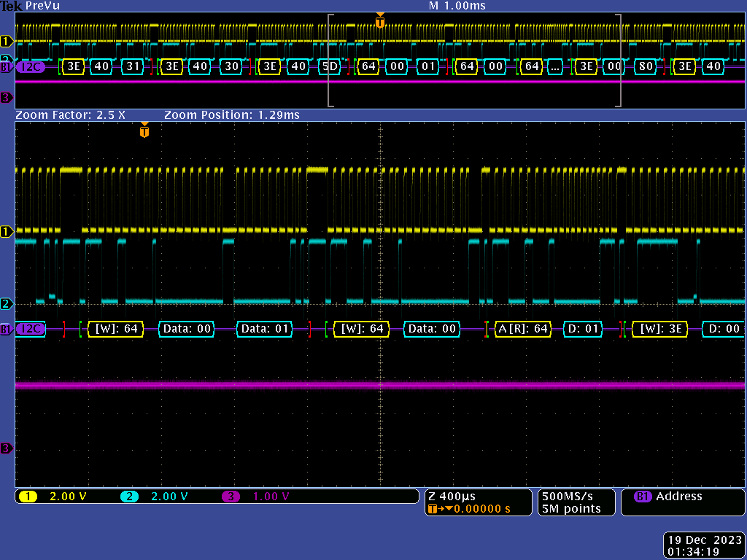Select decoded packet 80 in overview
The image size is (747, 560).
pos(646,66)
